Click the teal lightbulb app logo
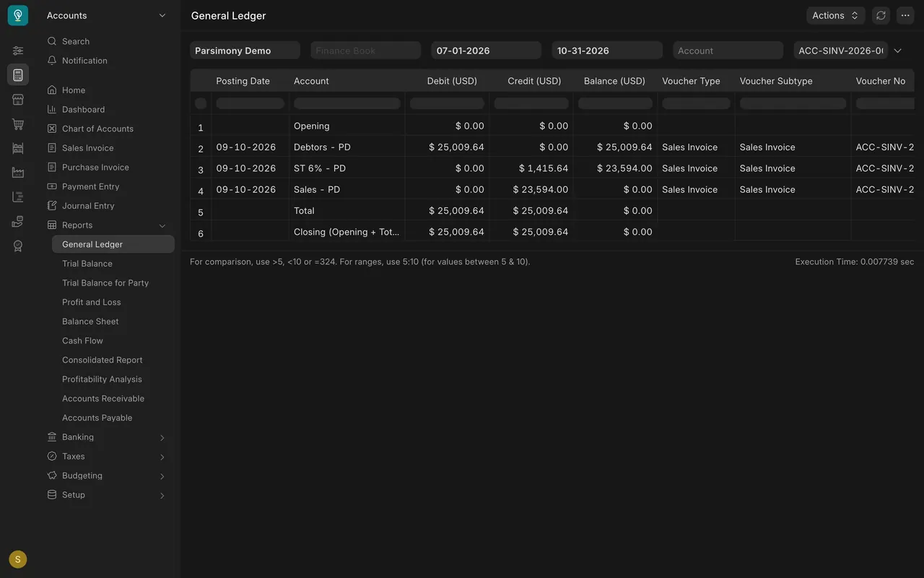The image size is (924, 578). pos(18,15)
